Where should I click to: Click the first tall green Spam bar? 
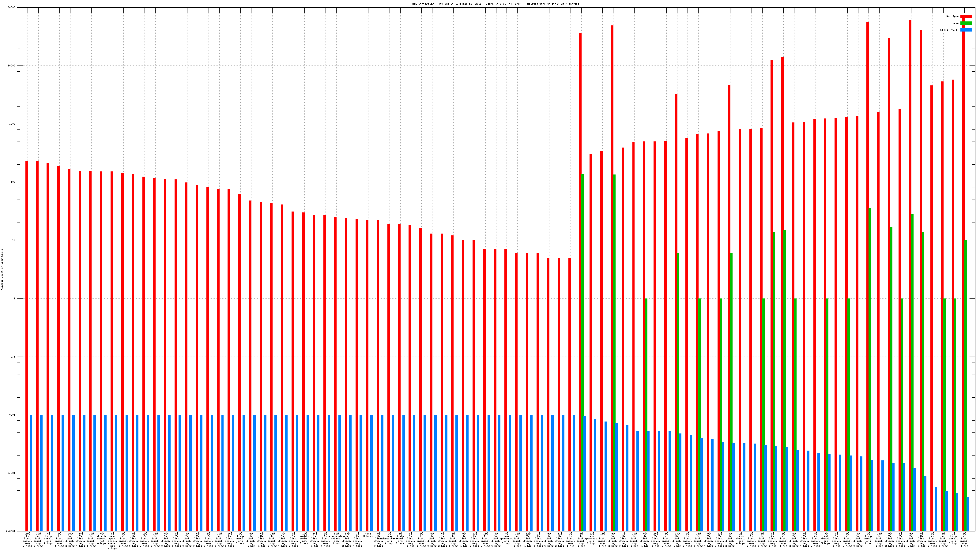click(582, 342)
